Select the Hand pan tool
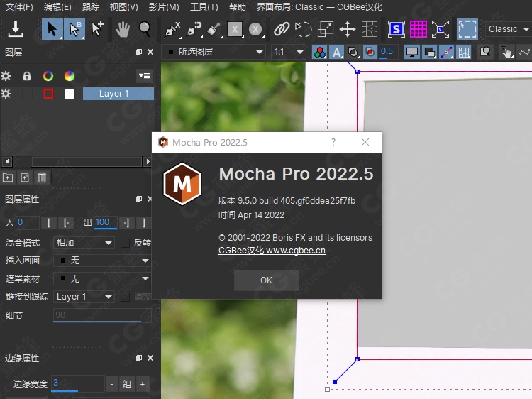The width and height of the screenshot is (532, 399). click(123, 29)
